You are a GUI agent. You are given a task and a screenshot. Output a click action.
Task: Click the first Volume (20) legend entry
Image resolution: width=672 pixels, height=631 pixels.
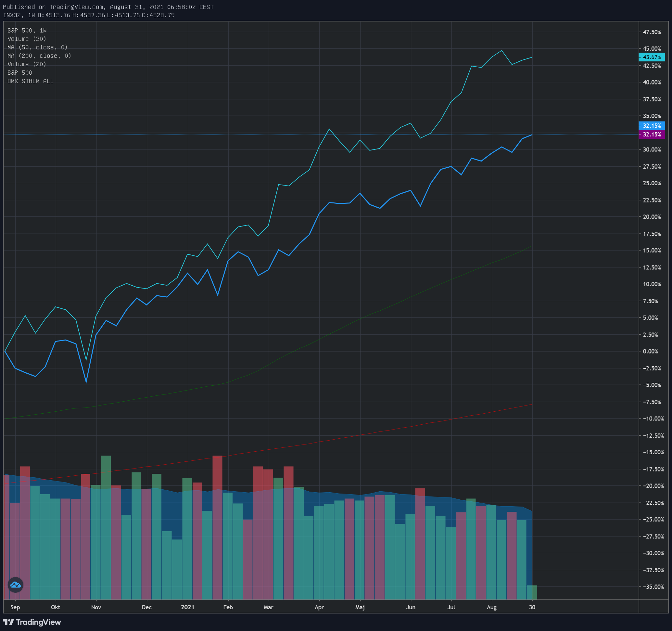27,39
